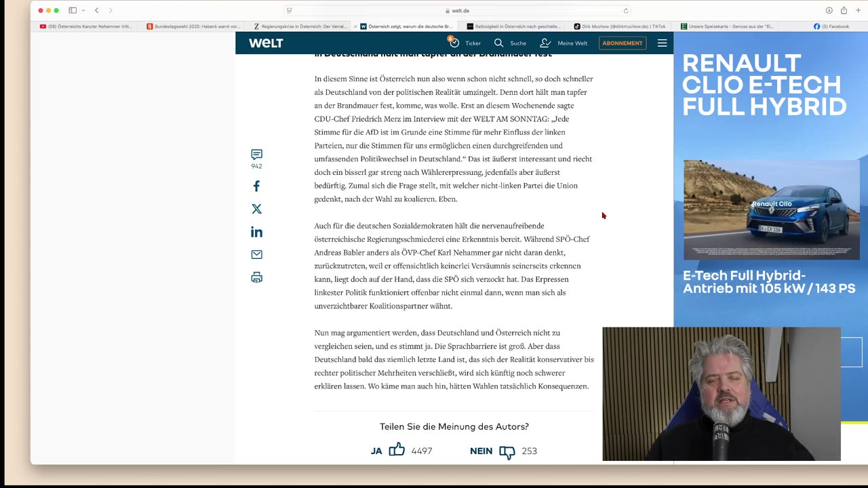Switch to the Facebook tab

831,26
